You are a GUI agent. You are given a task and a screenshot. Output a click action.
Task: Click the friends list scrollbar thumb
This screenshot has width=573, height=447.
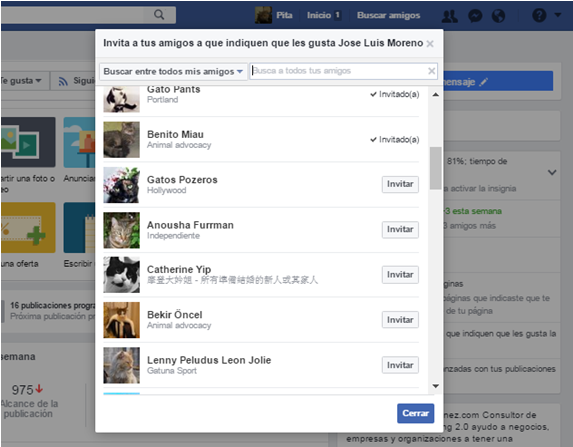(x=436, y=168)
